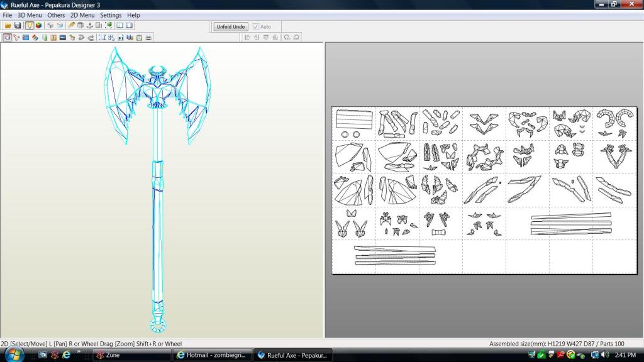
Task: Print with the printer icon
Action: click(x=148, y=37)
